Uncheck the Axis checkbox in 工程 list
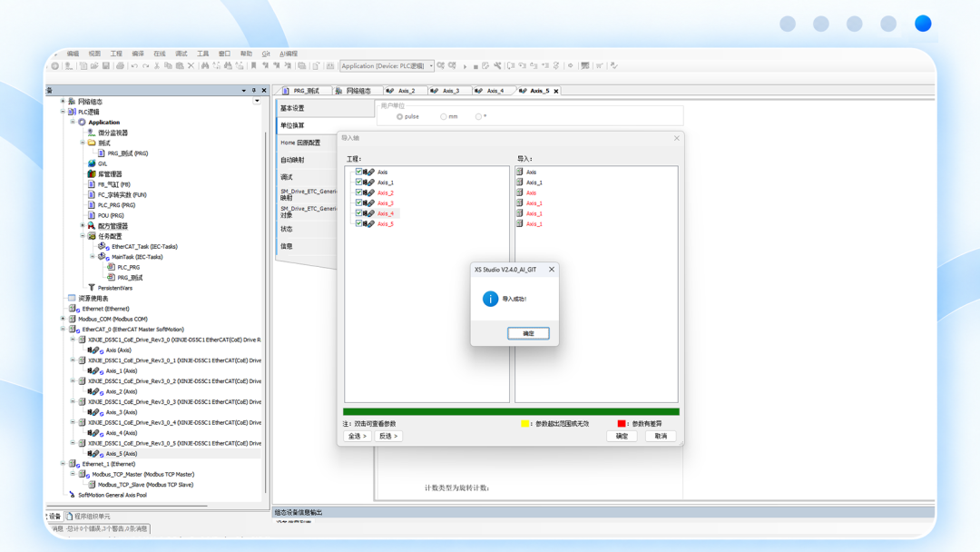Screen dimensions: 980x552 [x=358, y=172]
